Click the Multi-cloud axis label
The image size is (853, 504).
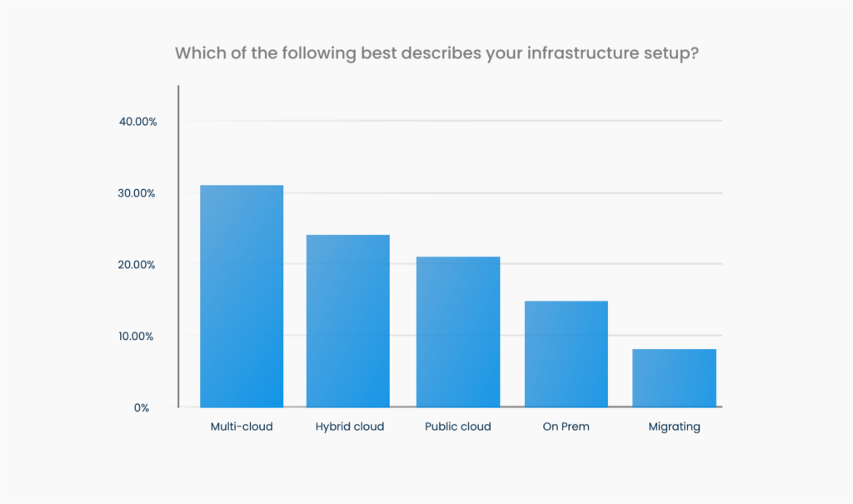pyautogui.click(x=242, y=427)
